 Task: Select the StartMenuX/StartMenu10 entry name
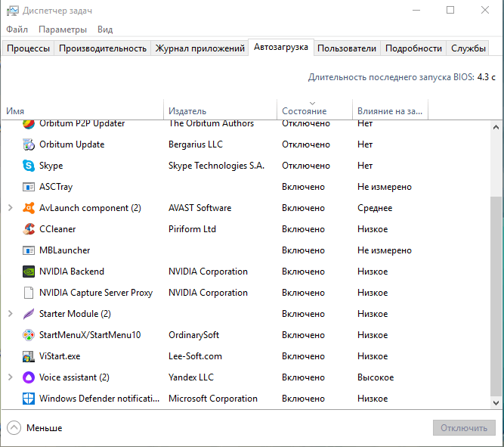pos(90,335)
